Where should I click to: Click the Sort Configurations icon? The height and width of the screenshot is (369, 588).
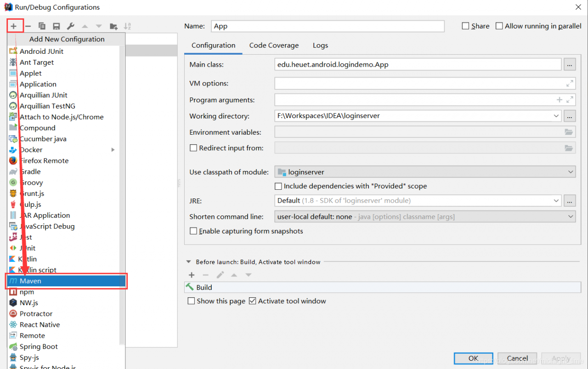pyautogui.click(x=128, y=26)
